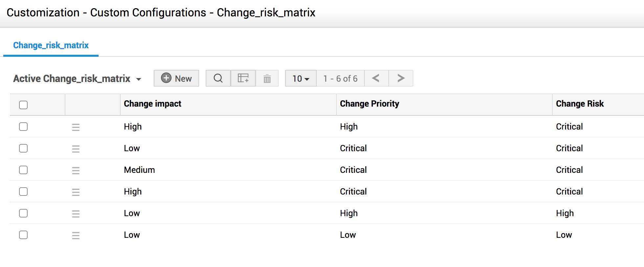Go to previous page arrow
The width and height of the screenshot is (644, 267).
[376, 78]
